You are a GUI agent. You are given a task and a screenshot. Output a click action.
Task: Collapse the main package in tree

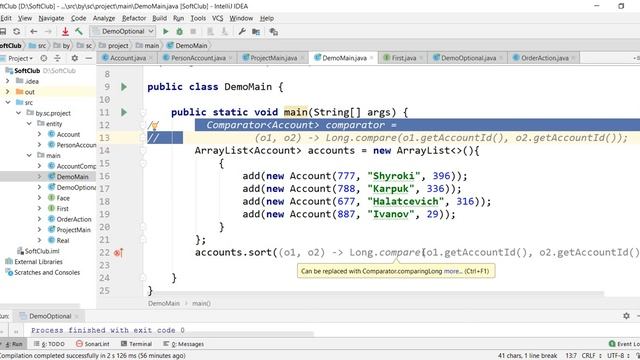[x=29, y=156]
